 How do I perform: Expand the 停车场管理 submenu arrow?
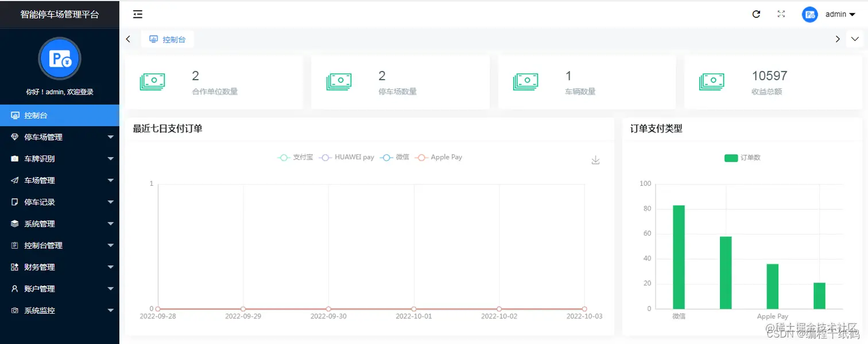111,137
